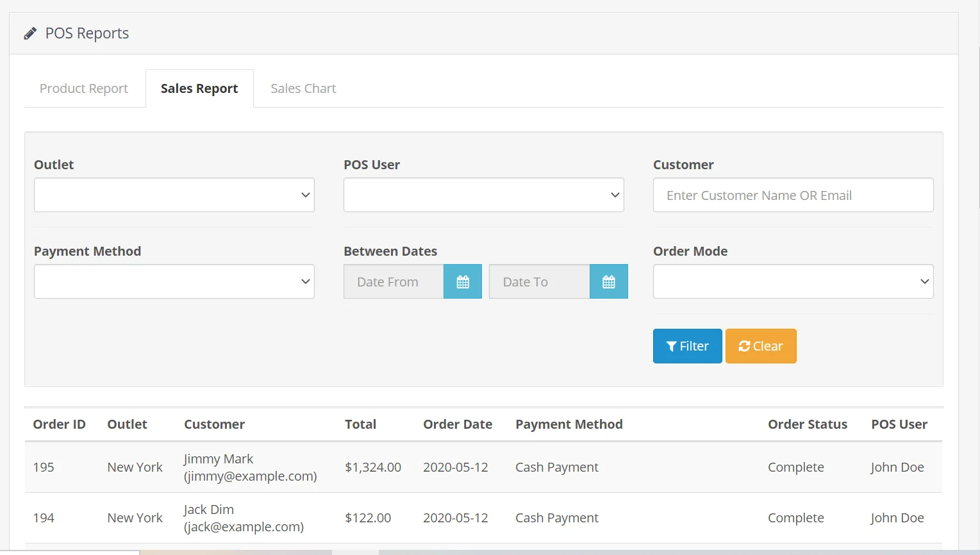Click Cash Payment in order 194 row
Viewport: 980px width, 555px height.
[x=557, y=518]
